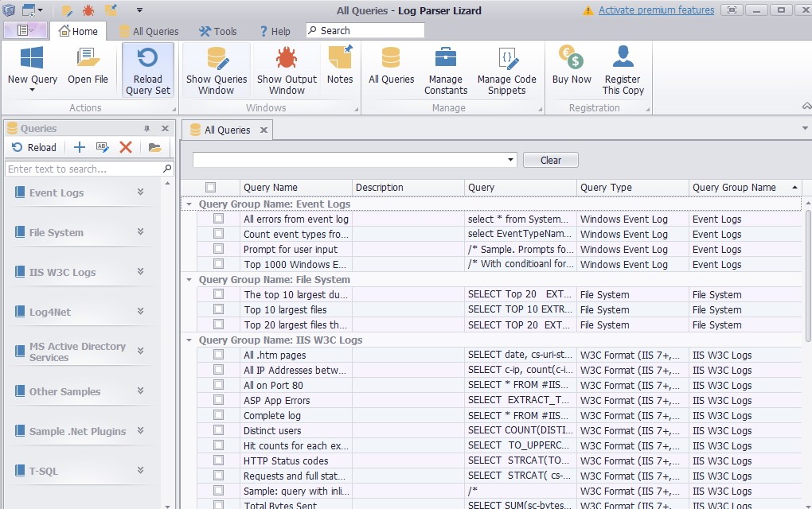Check the 'All errors from event log' checkbox
The width and height of the screenshot is (812, 509).
(218, 219)
